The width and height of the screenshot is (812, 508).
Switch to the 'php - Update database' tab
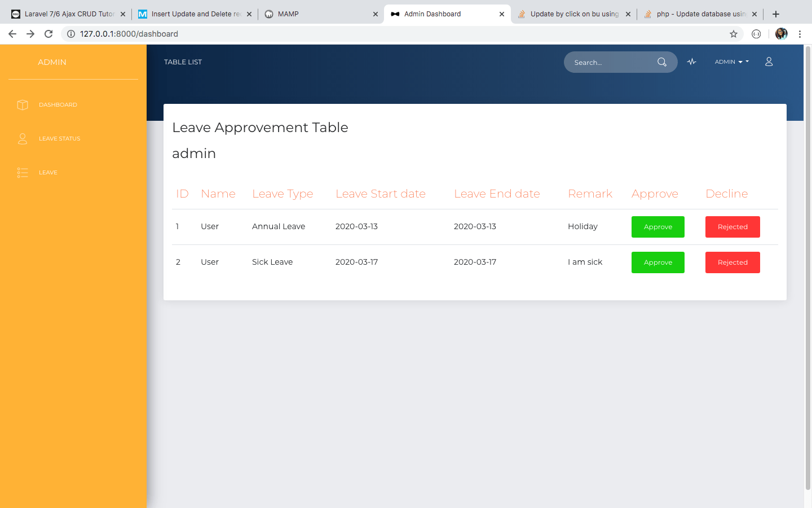[x=700, y=14]
